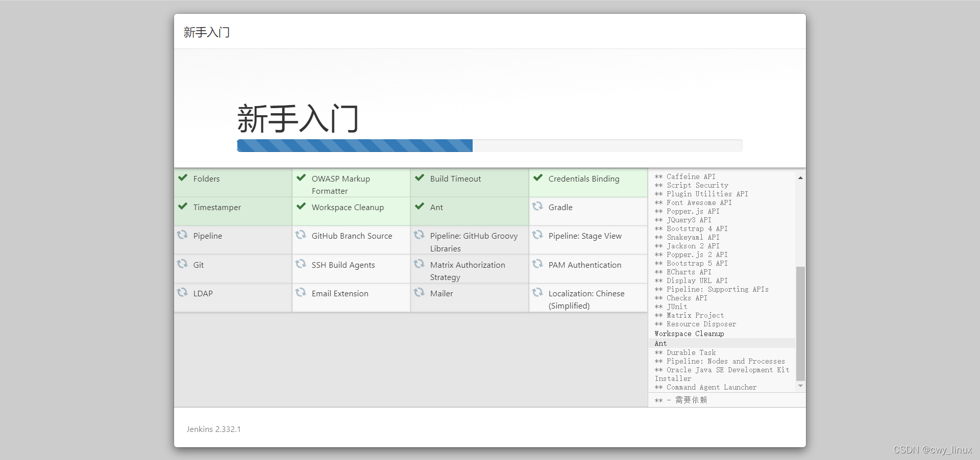The width and height of the screenshot is (980, 460).
Task: Click Pipeline: Stage View label
Action: point(585,236)
